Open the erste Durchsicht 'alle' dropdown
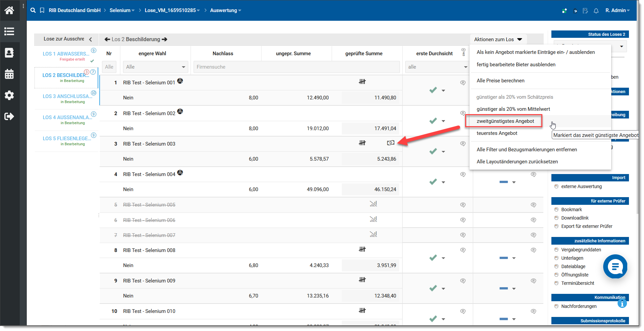 point(437,67)
